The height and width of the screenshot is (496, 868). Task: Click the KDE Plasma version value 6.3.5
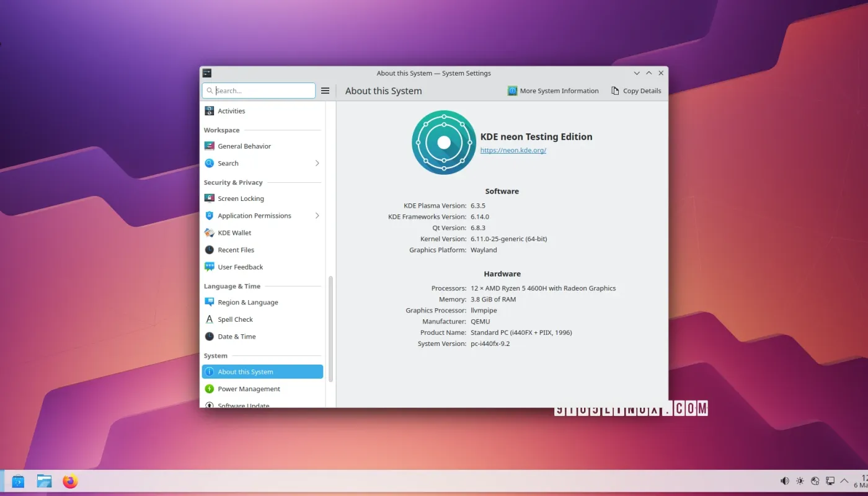tap(478, 206)
